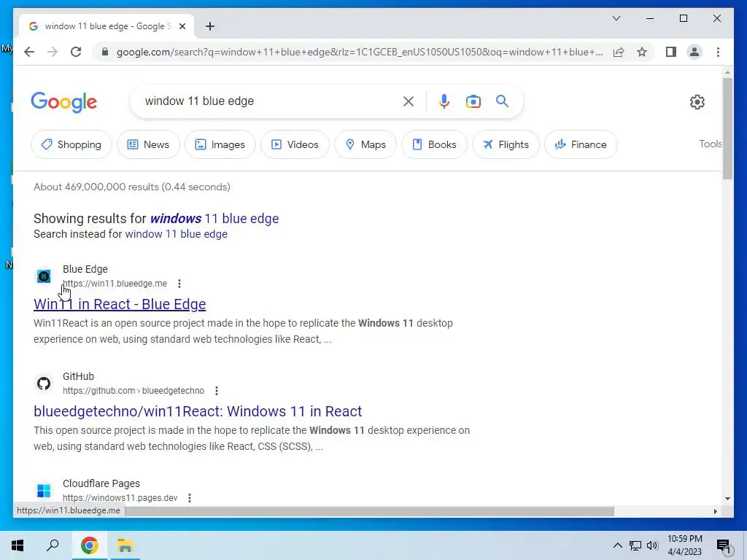The image size is (747, 560).
Task: Open volume control tray icon
Action: (652, 545)
